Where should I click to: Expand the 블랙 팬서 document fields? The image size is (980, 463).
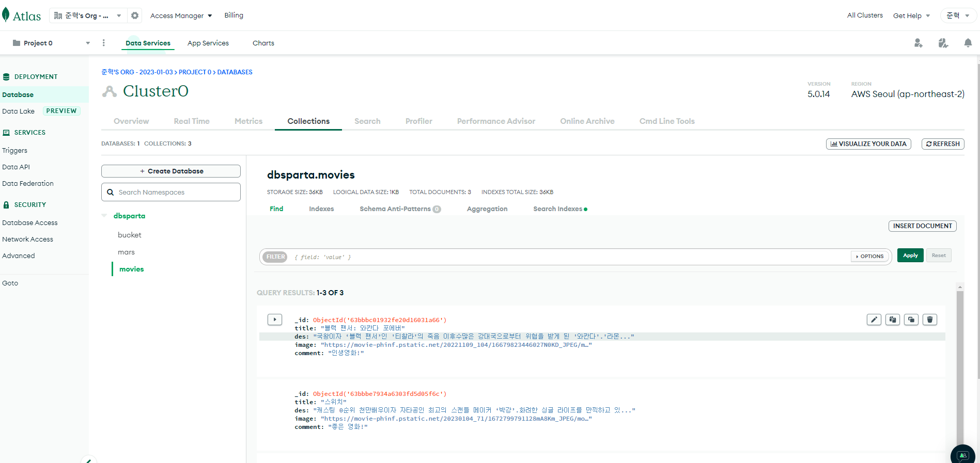pos(275,320)
